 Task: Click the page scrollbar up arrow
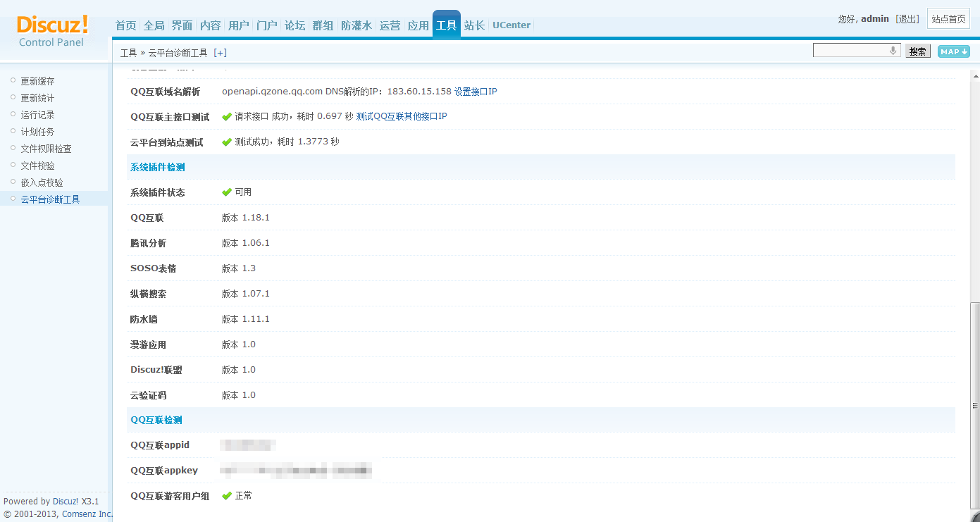[974, 76]
